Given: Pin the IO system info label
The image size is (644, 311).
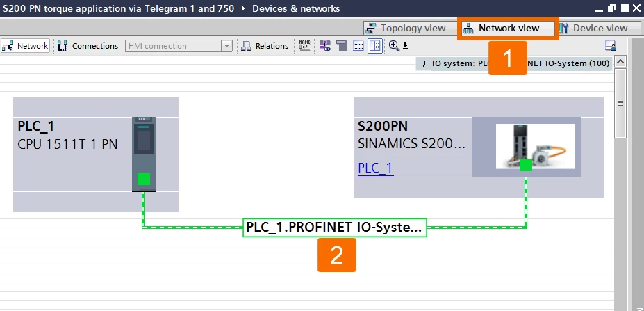Looking at the screenshot, I should coord(424,64).
